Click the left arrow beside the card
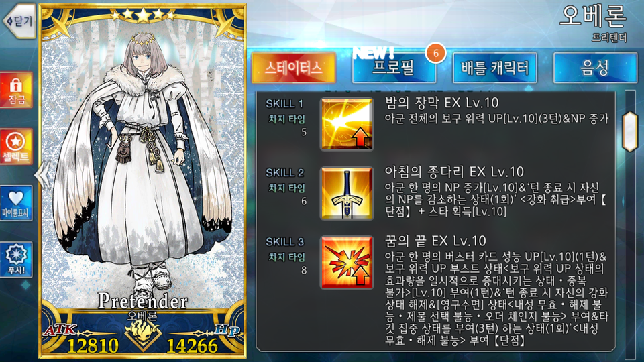The height and width of the screenshot is (362, 644). 42,175
